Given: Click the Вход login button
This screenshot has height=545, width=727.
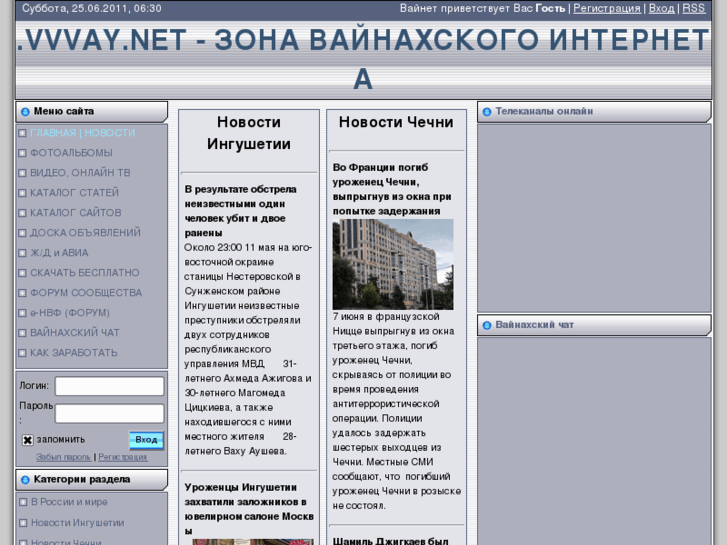Looking at the screenshot, I should (x=146, y=440).
